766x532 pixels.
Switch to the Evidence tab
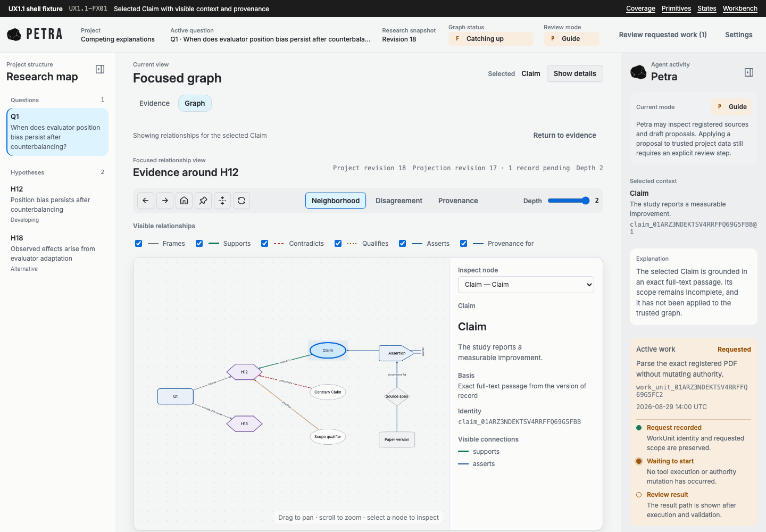(x=154, y=103)
